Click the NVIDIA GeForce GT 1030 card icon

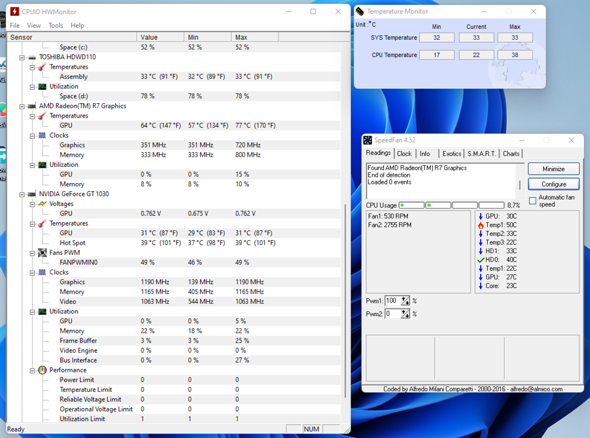click(x=32, y=194)
